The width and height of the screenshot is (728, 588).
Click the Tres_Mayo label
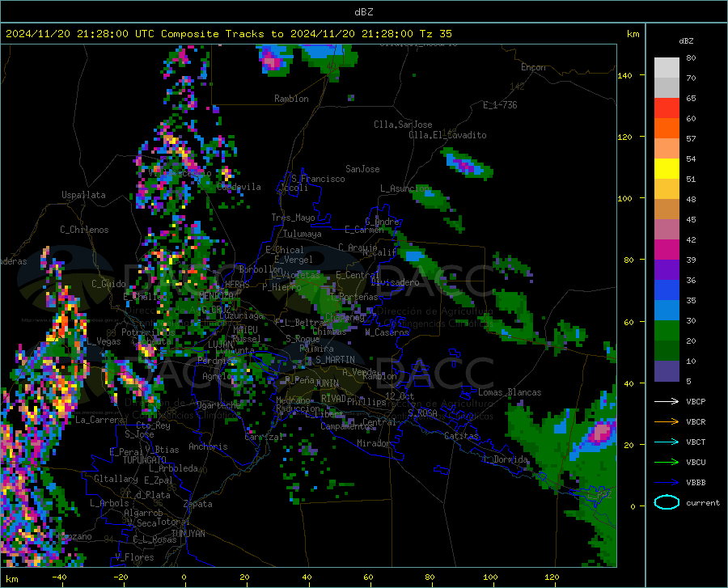[293, 218]
